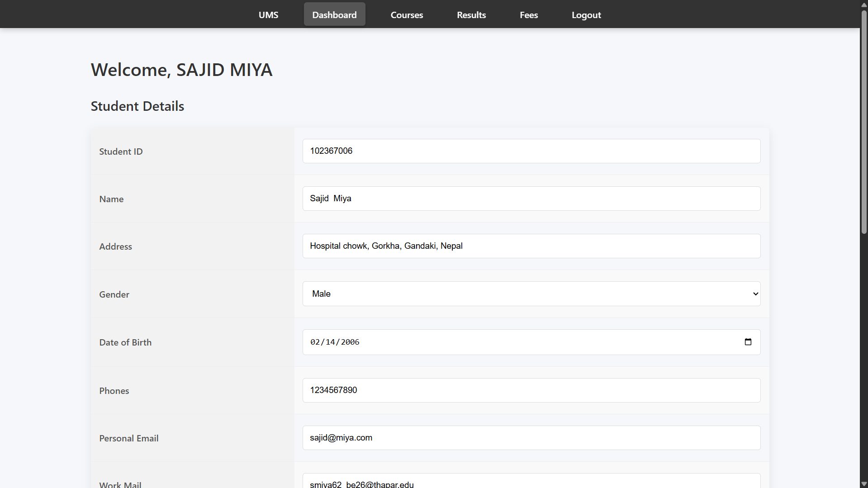Edit the Phones number field

(531, 390)
